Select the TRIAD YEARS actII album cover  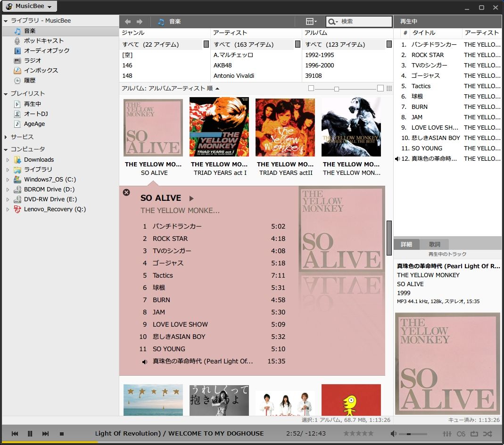pos(285,127)
